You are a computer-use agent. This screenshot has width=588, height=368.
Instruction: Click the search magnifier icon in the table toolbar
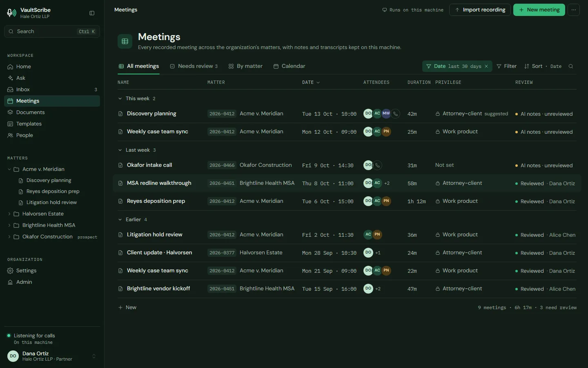[x=571, y=66]
